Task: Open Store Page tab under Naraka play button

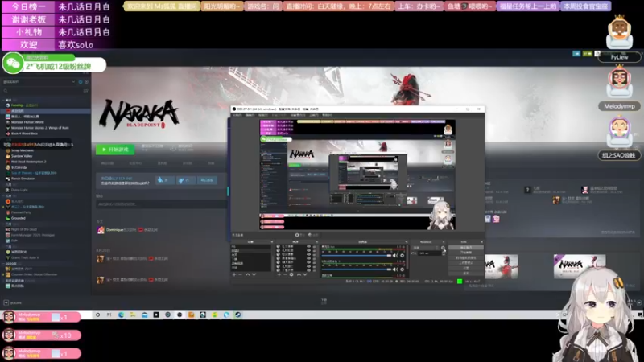Action: coord(107,163)
